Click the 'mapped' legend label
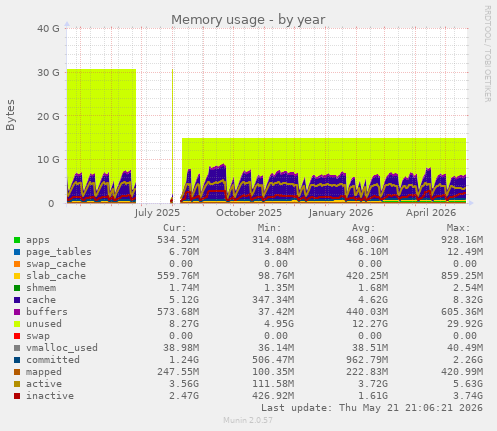Screen dimensions: 497x431 point(44,372)
